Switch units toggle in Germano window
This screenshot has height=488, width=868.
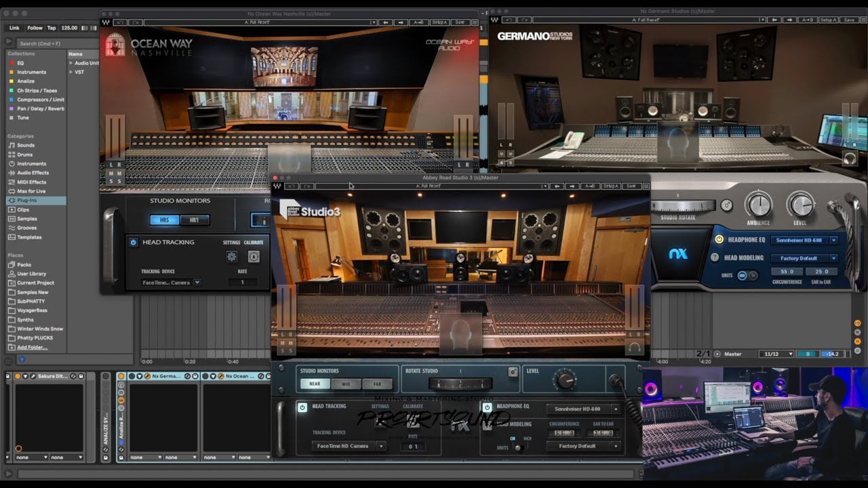tap(747, 275)
